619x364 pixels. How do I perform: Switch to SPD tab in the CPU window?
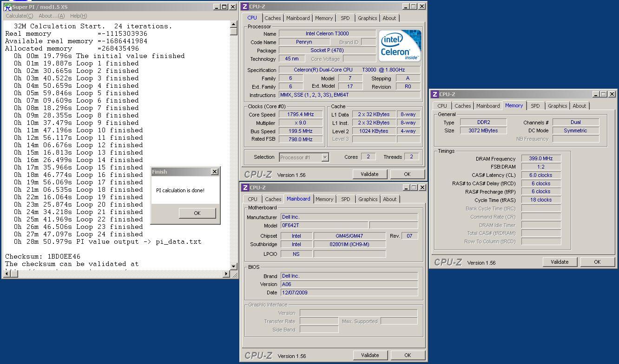click(345, 18)
